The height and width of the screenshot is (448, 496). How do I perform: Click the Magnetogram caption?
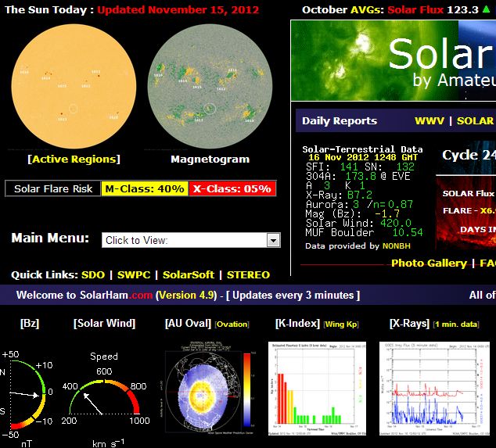click(210, 159)
